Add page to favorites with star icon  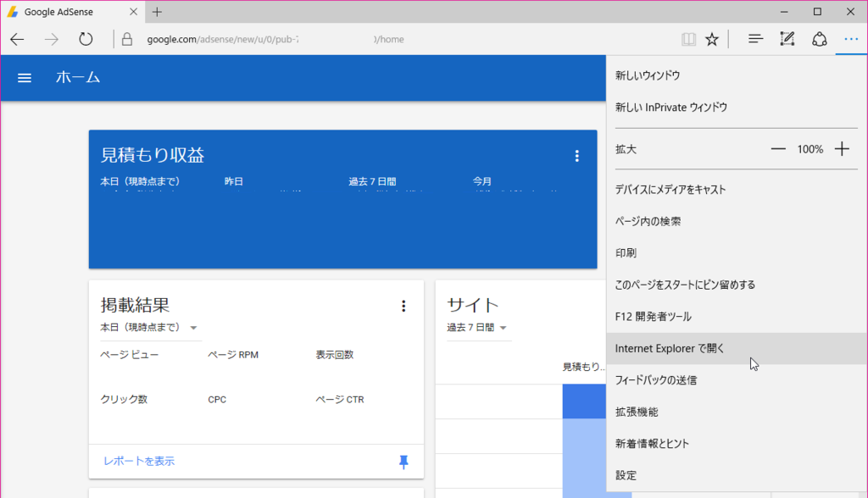(x=712, y=39)
